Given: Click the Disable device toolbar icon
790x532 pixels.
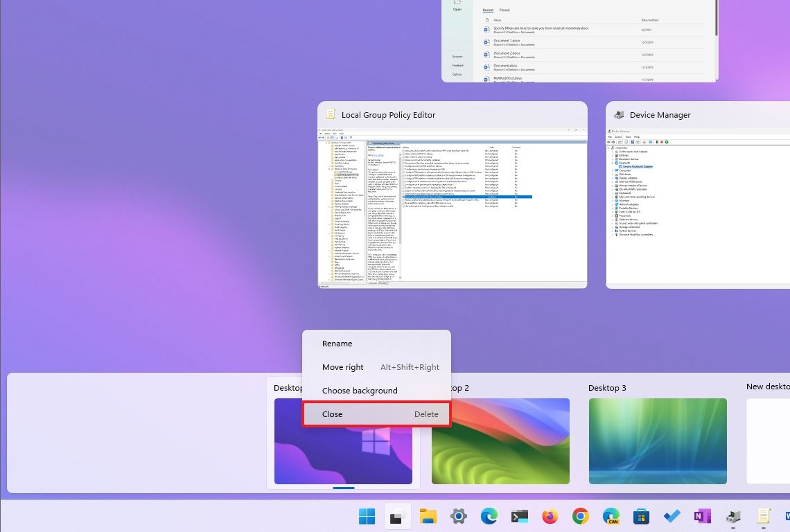Looking at the screenshot, I should (657, 142).
